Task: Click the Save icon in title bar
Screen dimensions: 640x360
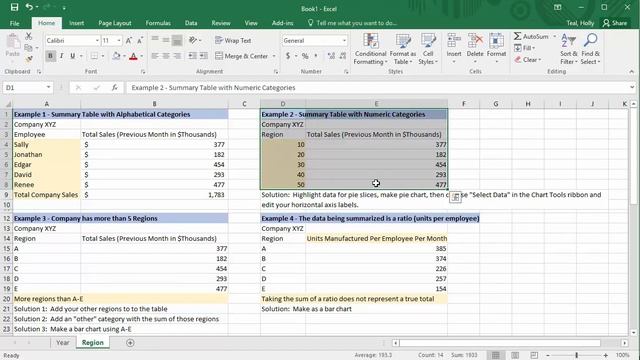Action: 14,7
